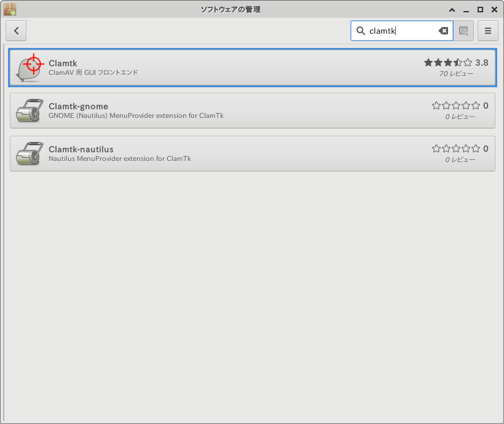504x424 pixels.
Task: Click the Clamtk-gnome package roller icon
Action: point(30,111)
